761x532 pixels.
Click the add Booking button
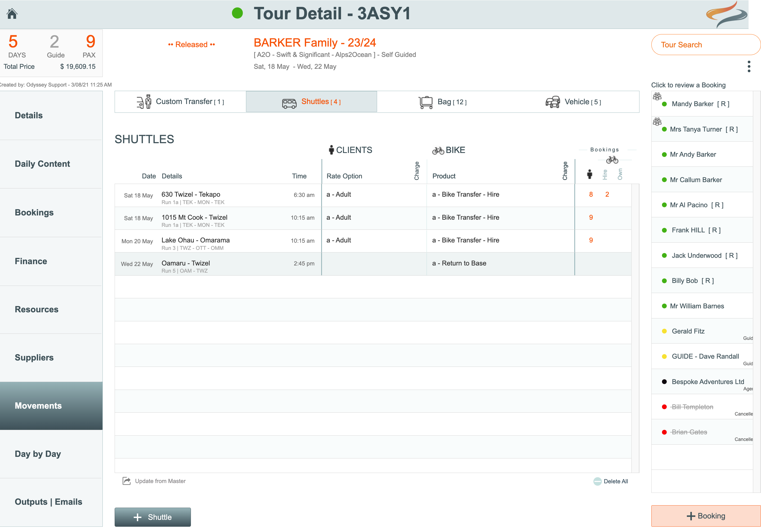[706, 516]
